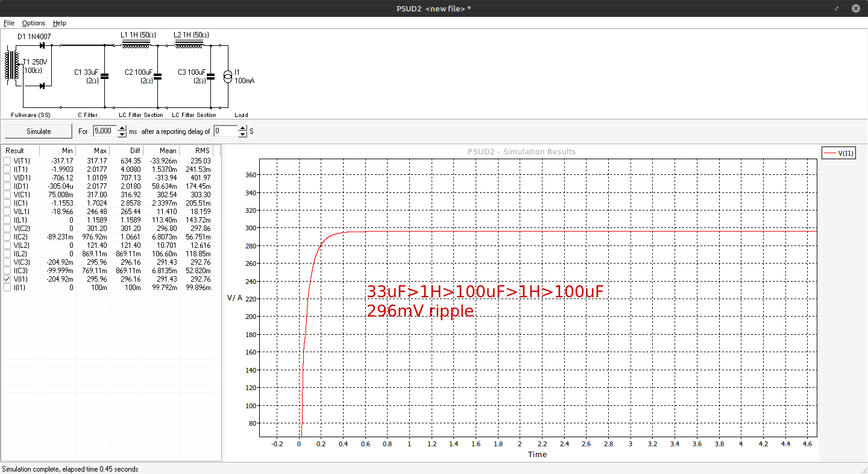Increase reporting delay with up arrow
Image resolution: width=868 pixels, height=474 pixels.
[243, 128]
